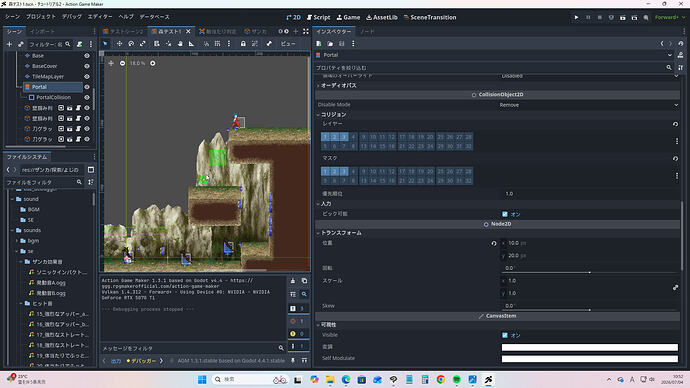This screenshot has height=388, width=690.
Task: Reset the position property to default
Action: pos(494,243)
